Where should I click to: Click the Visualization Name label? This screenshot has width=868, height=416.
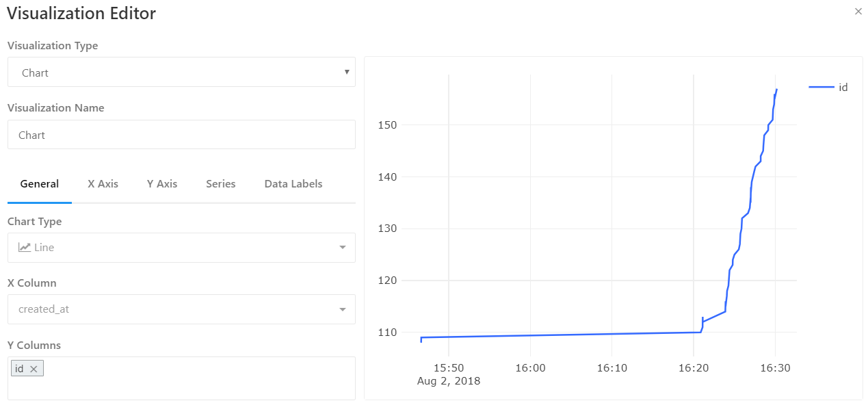[56, 107]
